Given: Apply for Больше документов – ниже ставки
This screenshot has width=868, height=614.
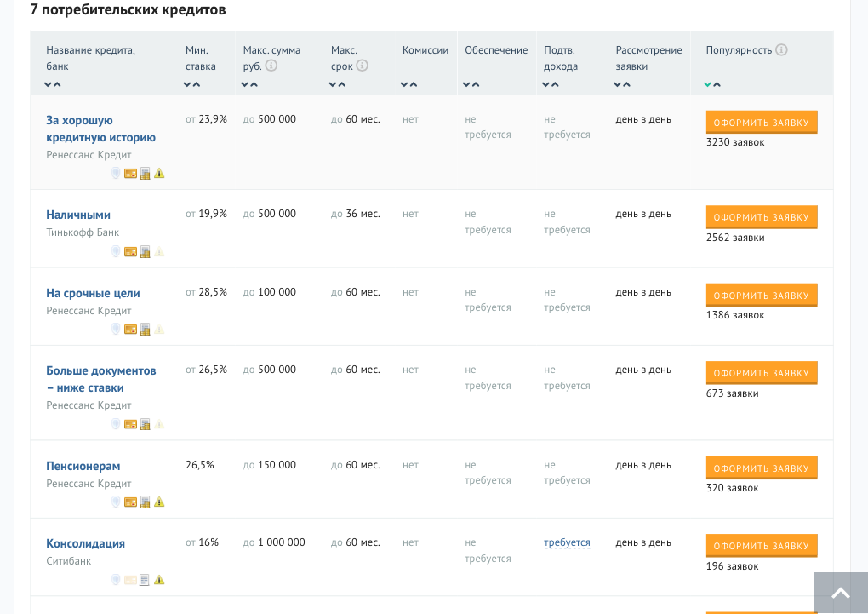Looking at the screenshot, I should coord(762,373).
